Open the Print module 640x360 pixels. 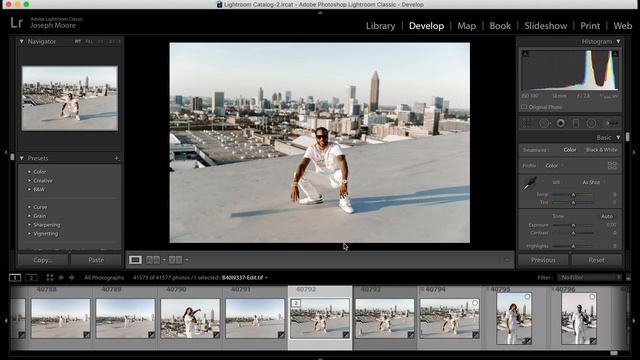click(590, 26)
